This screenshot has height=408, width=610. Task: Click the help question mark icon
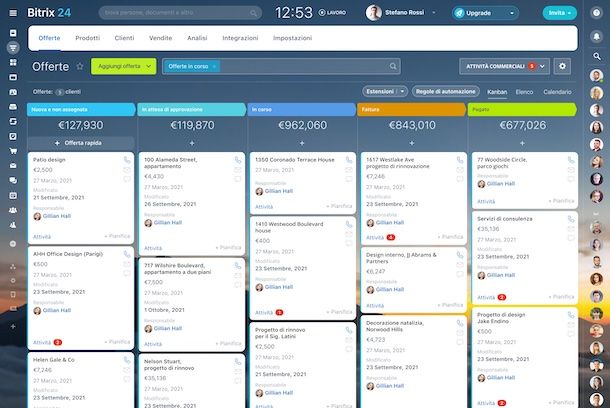tap(596, 13)
